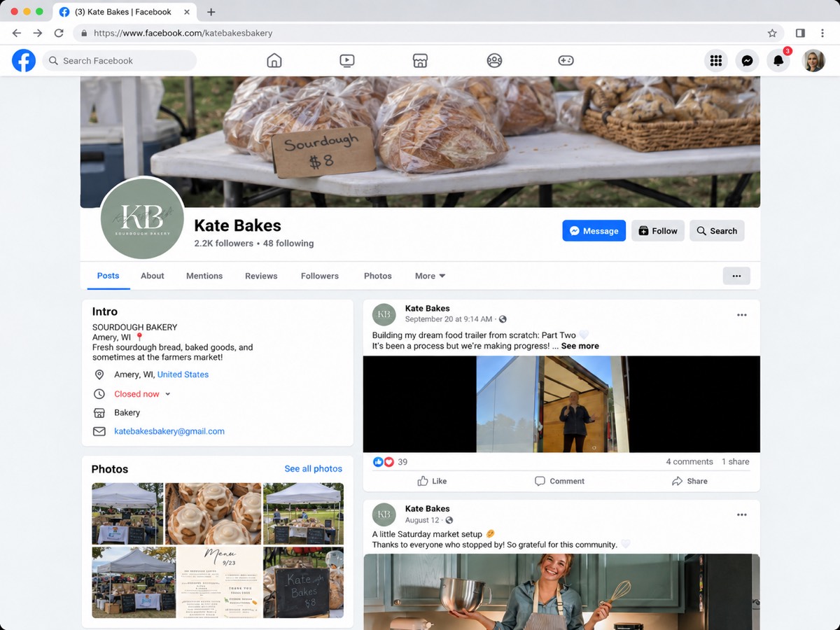Click the reaction icons showing 39
This screenshot has height=630, width=840.
point(384,462)
